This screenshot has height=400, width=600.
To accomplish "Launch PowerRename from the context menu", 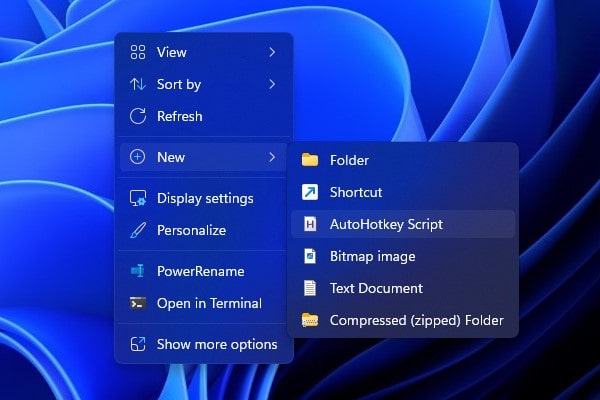I will 204,271.
